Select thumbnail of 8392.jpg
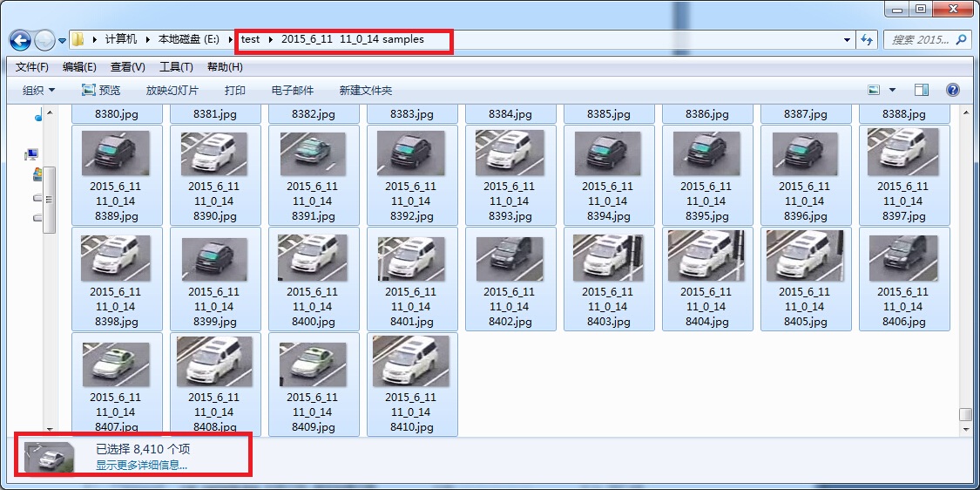The width and height of the screenshot is (980, 490). click(411, 153)
